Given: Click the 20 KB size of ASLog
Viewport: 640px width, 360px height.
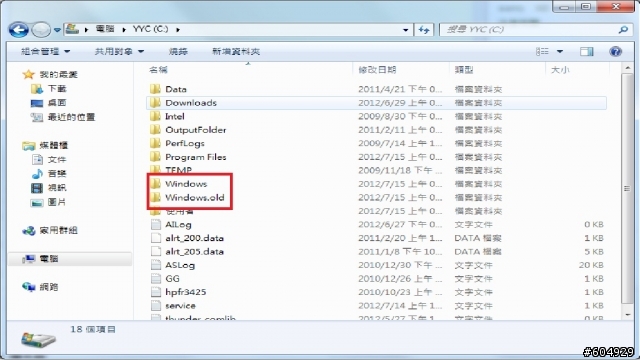Looking at the screenshot, I should (591, 265).
